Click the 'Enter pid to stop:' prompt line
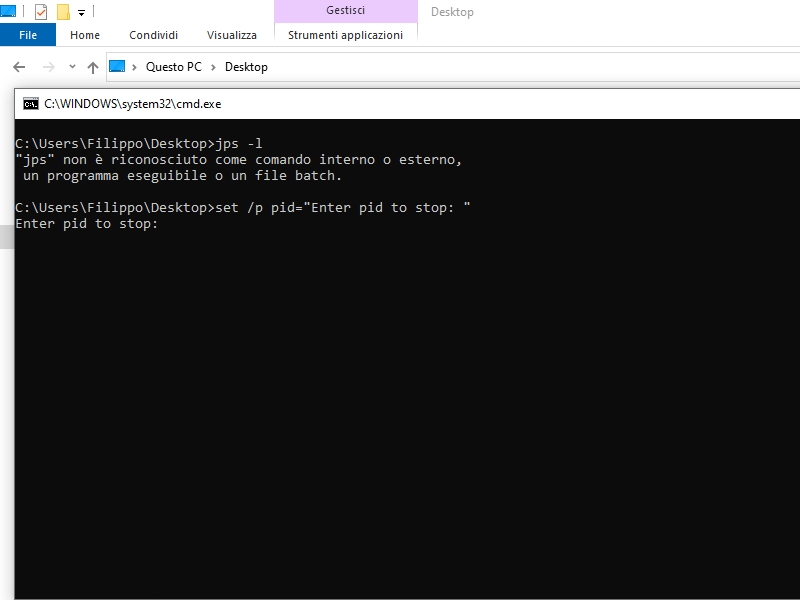Image resolution: width=800 pixels, height=600 pixels. (x=87, y=223)
